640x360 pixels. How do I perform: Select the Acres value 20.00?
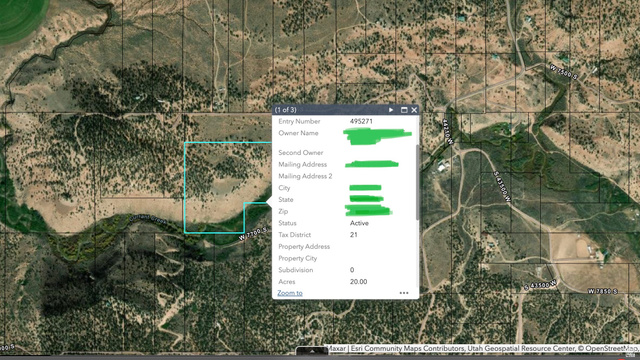[358, 282]
